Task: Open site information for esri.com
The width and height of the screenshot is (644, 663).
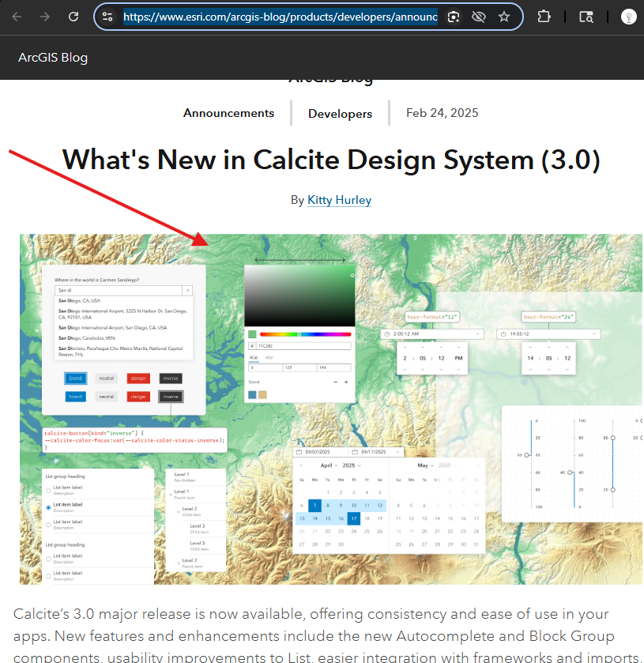Action: [107, 17]
